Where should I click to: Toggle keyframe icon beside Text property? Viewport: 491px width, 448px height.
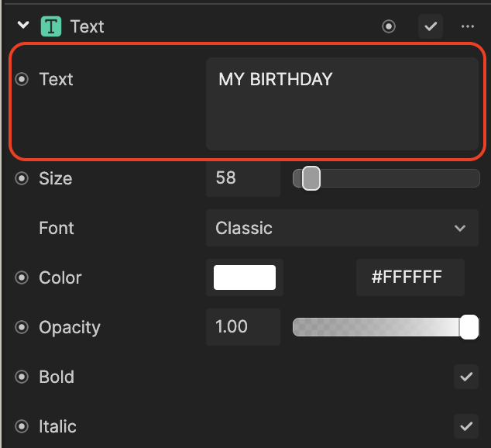(22, 79)
